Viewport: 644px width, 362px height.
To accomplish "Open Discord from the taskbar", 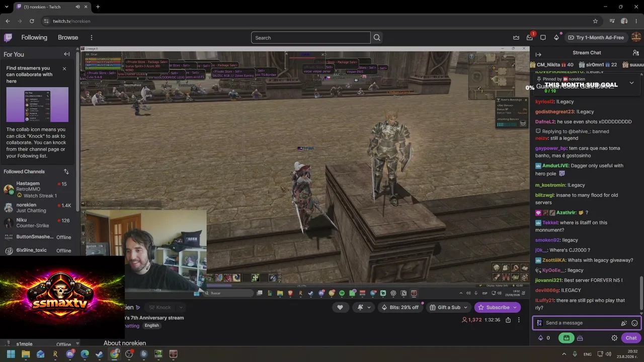I will tap(70, 354).
